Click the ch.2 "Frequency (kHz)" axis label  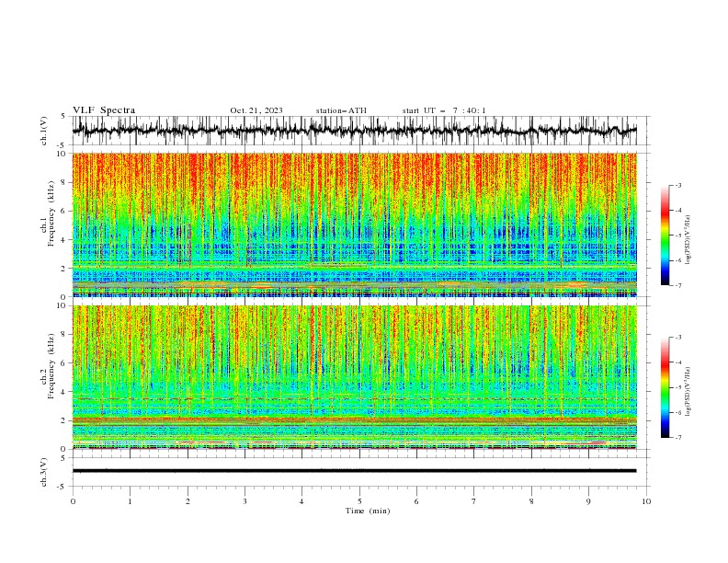(51, 366)
